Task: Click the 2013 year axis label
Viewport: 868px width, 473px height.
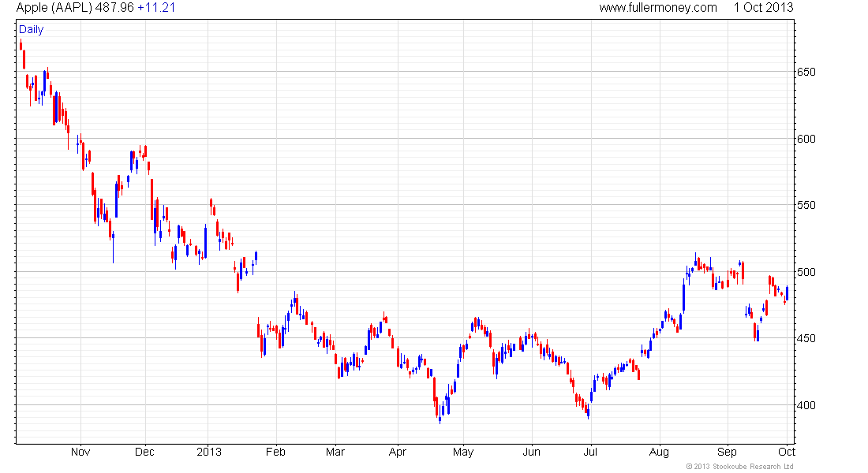Action: pyautogui.click(x=208, y=452)
